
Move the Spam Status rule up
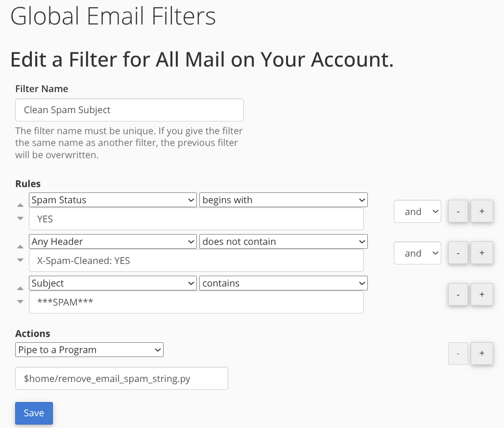pos(20,205)
